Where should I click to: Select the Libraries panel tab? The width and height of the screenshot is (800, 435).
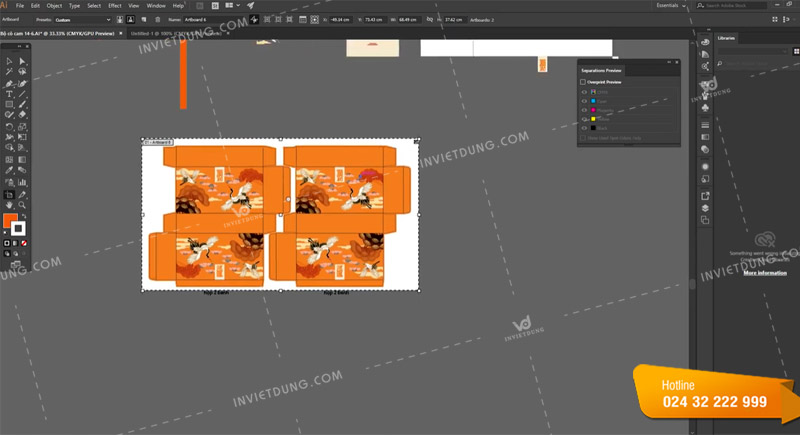tap(727, 38)
